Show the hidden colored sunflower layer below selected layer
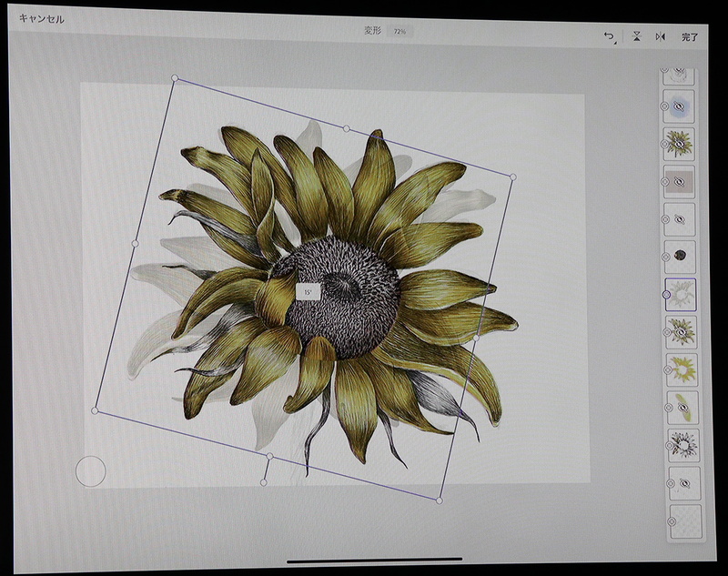This screenshot has width=728, height=576. 682,332
